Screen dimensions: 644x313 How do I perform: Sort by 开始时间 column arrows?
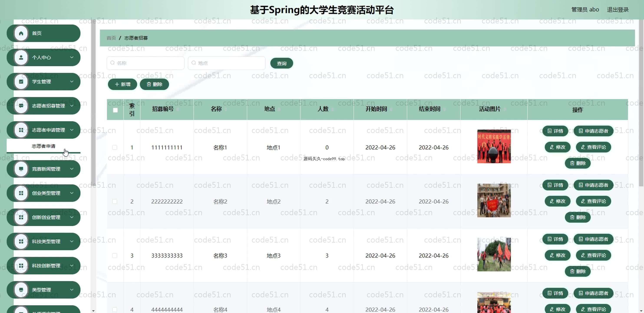tap(391, 109)
